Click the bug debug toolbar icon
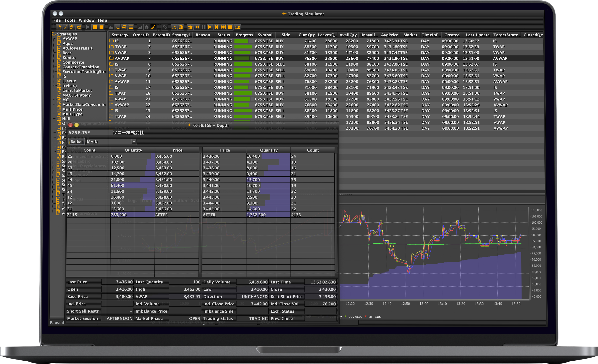Viewport: 598px width, 364px height. [x=147, y=27]
